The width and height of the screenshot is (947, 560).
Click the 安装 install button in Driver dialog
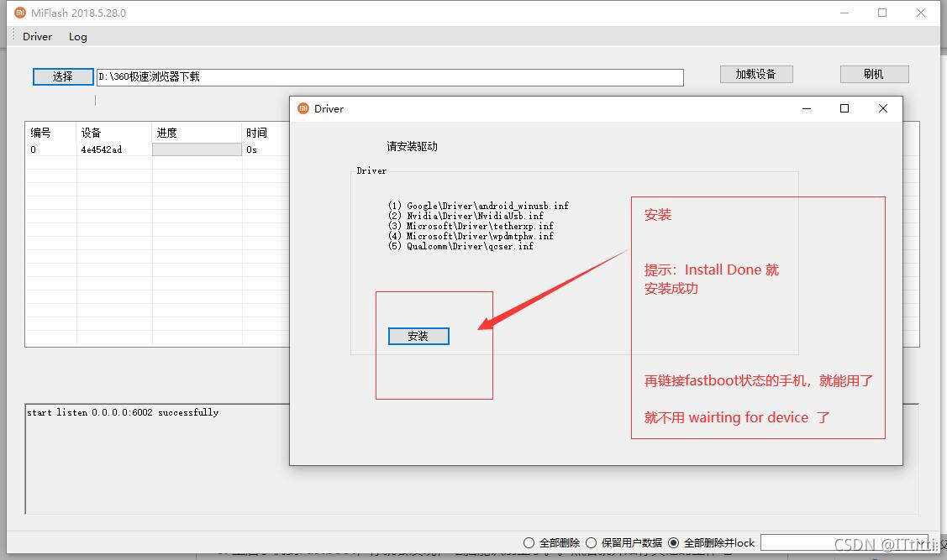tap(418, 336)
